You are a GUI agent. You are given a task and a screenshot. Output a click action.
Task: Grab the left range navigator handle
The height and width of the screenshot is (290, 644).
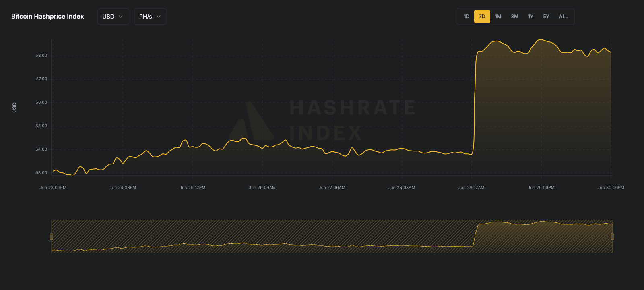[x=51, y=236]
